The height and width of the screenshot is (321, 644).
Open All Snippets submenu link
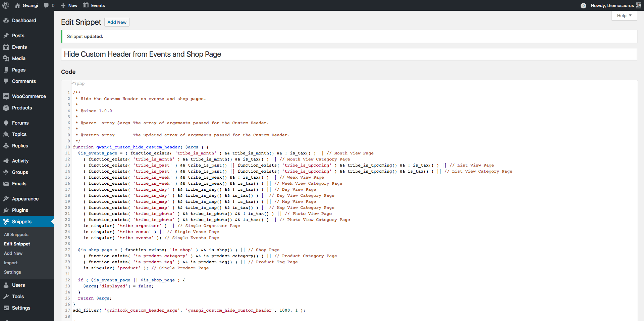click(x=16, y=234)
